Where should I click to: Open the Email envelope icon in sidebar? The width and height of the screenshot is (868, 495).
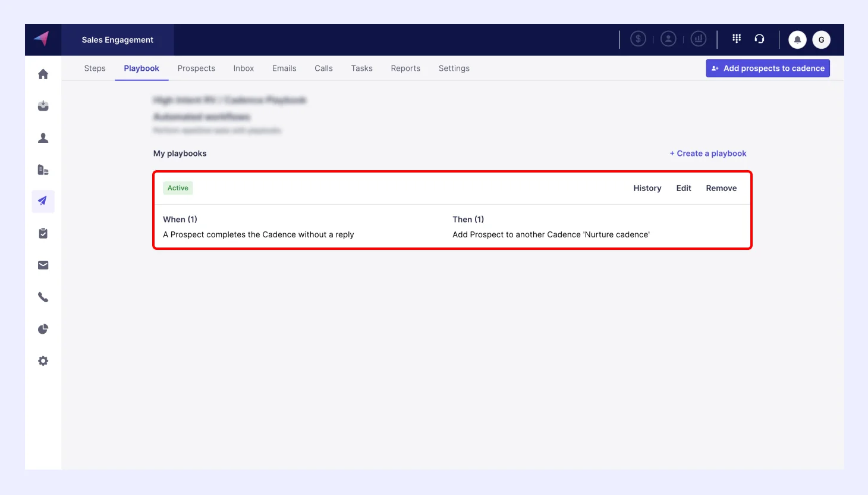(42, 265)
